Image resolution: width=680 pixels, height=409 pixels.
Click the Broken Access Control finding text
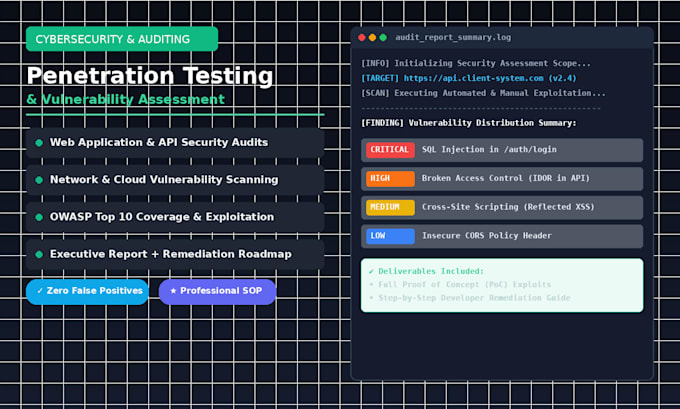tap(506, 178)
